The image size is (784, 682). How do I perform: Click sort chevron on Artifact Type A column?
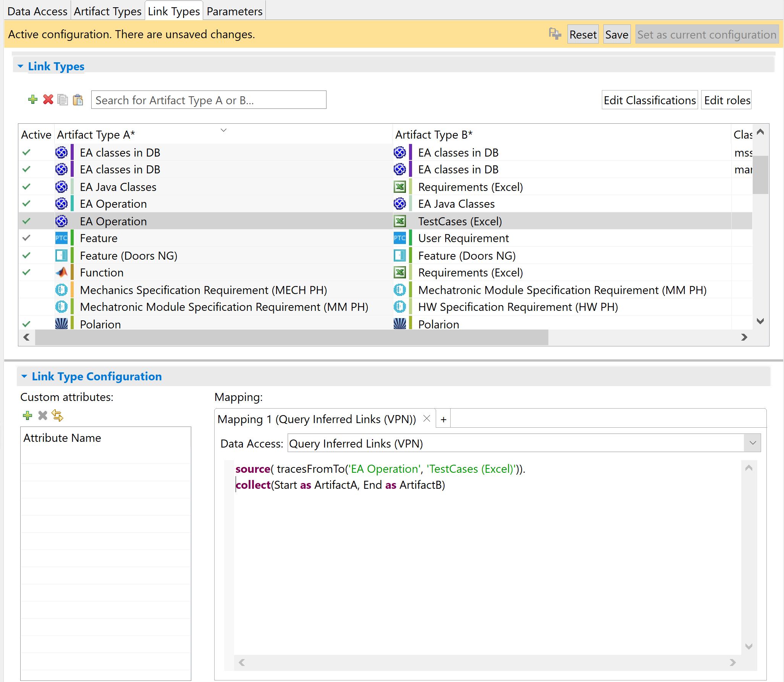coord(224,130)
